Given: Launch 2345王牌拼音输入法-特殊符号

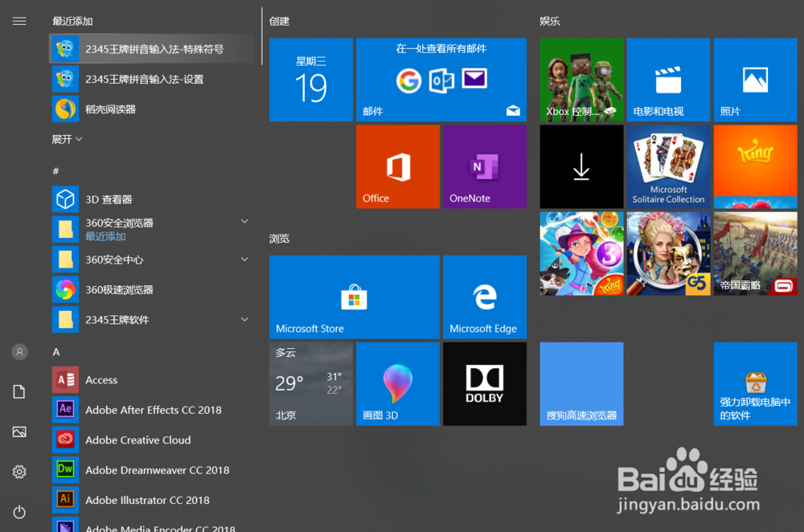Looking at the screenshot, I should [x=151, y=49].
